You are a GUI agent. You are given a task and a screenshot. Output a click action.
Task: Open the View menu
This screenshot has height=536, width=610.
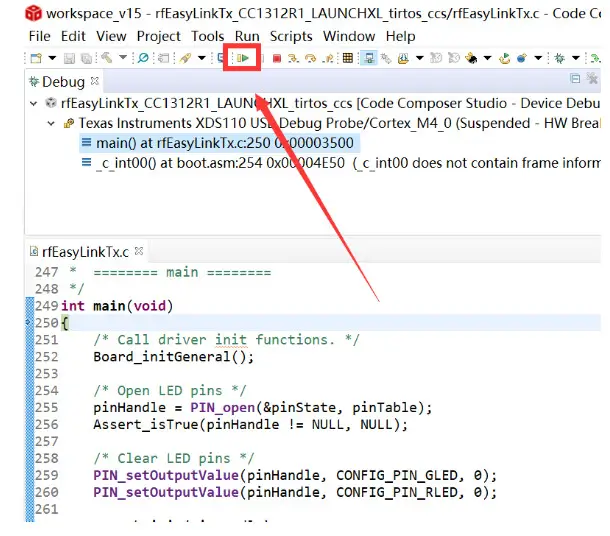(111, 36)
